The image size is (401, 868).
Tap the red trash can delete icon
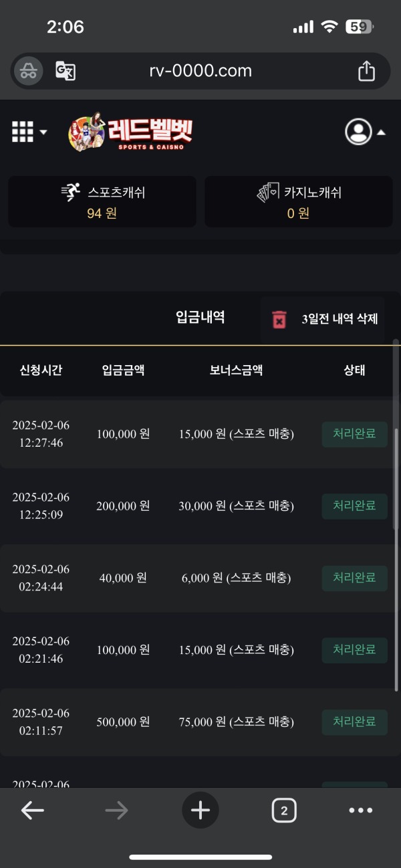pos(280,319)
